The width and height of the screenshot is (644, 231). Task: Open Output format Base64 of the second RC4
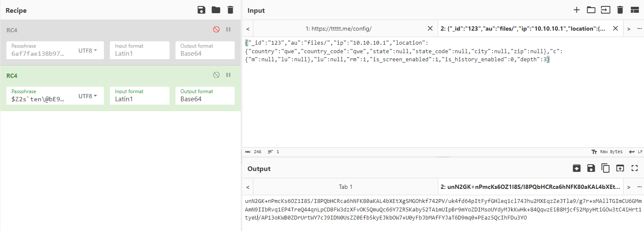click(205, 96)
